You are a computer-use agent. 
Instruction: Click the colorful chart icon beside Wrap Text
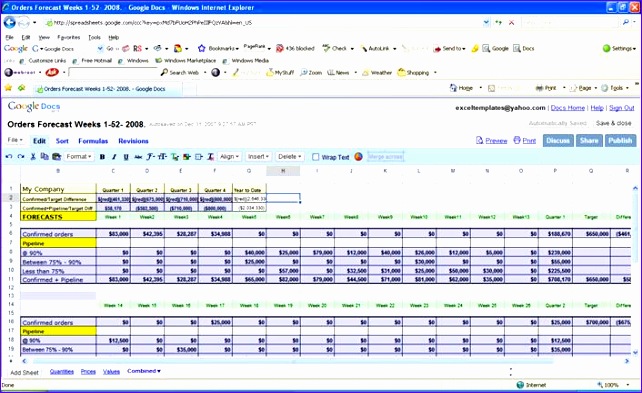pos(358,157)
